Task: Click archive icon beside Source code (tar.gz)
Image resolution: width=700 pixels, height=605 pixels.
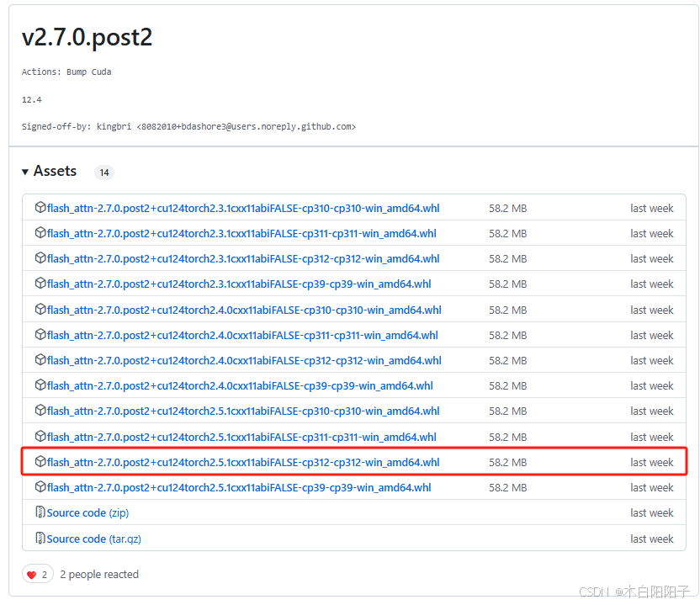Action: [40, 538]
